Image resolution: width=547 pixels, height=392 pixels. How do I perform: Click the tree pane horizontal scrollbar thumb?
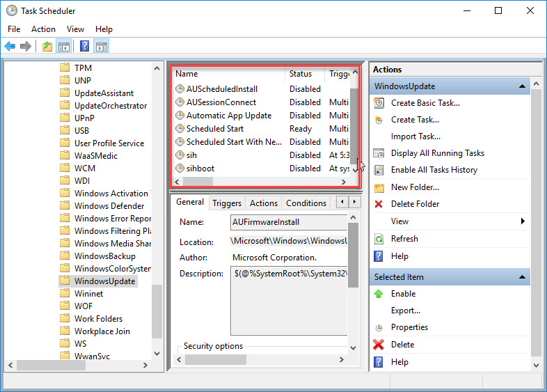[x=51, y=365]
